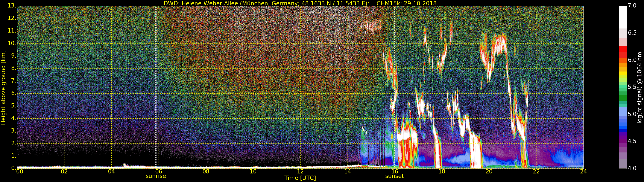
Task: Click height axis tick '10.'
Action: coord(12,43)
